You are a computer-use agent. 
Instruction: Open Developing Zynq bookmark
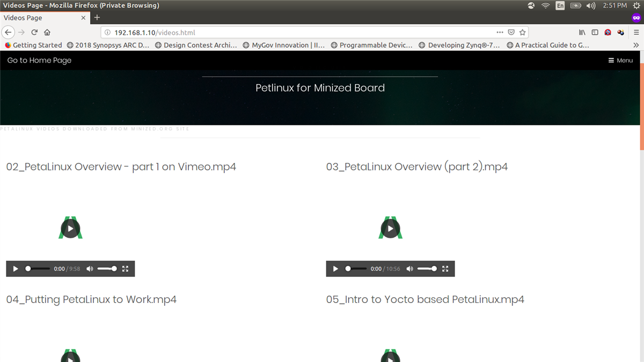click(x=459, y=45)
